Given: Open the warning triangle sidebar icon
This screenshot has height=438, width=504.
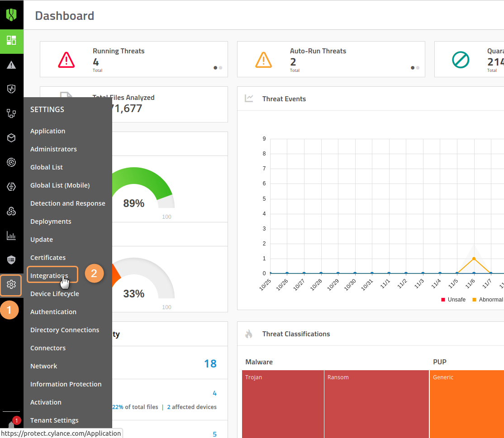Looking at the screenshot, I should [x=11, y=65].
